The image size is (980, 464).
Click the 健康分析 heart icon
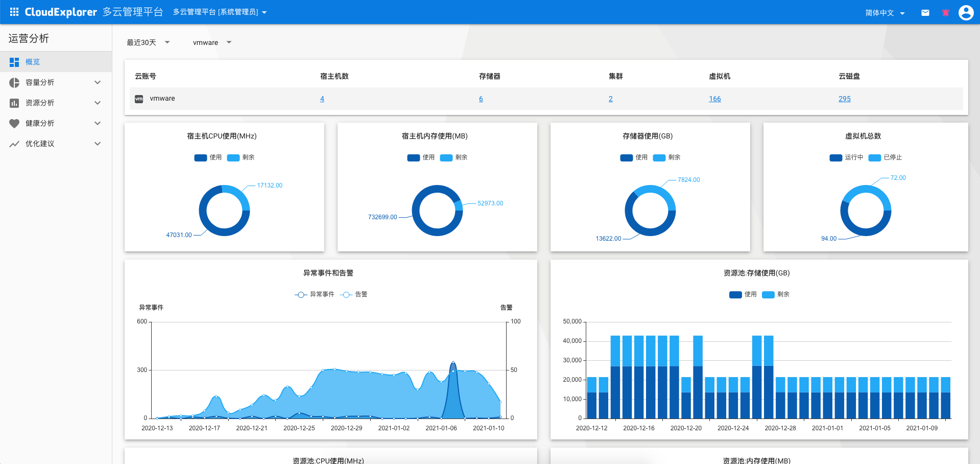[14, 123]
